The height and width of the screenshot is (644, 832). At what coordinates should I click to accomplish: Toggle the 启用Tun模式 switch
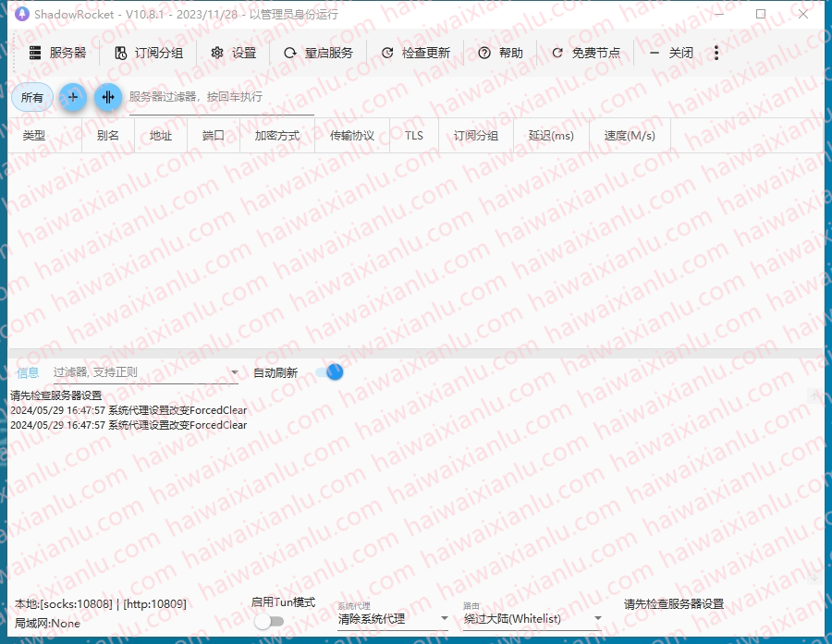[x=269, y=621]
